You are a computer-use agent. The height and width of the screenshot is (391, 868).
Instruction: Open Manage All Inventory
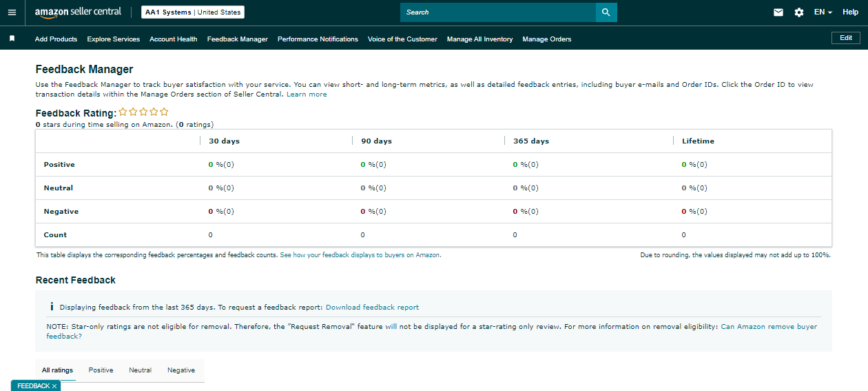(x=479, y=39)
